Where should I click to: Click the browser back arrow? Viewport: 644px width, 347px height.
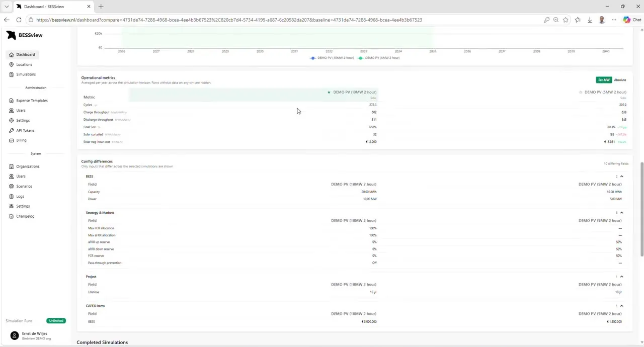[x=7, y=20]
